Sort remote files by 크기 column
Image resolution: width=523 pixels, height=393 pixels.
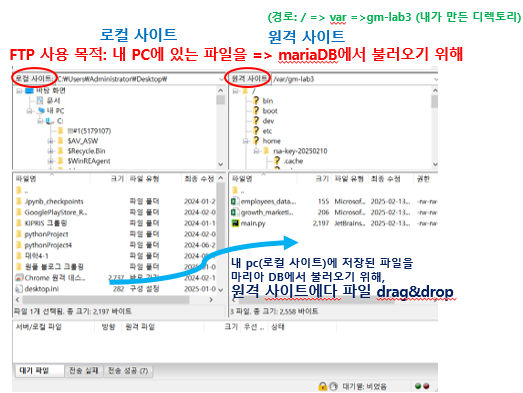pyautogui.click(x=315, y=179)
